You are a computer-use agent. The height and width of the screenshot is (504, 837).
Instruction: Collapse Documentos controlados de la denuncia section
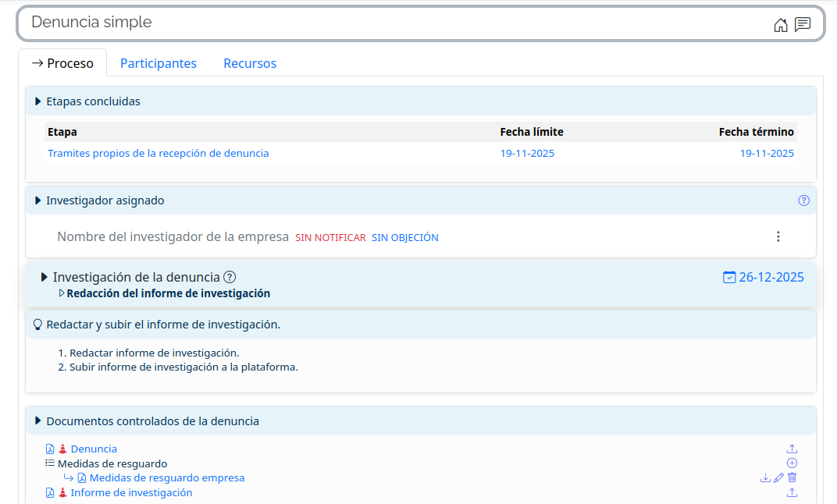tap(38, 421)
